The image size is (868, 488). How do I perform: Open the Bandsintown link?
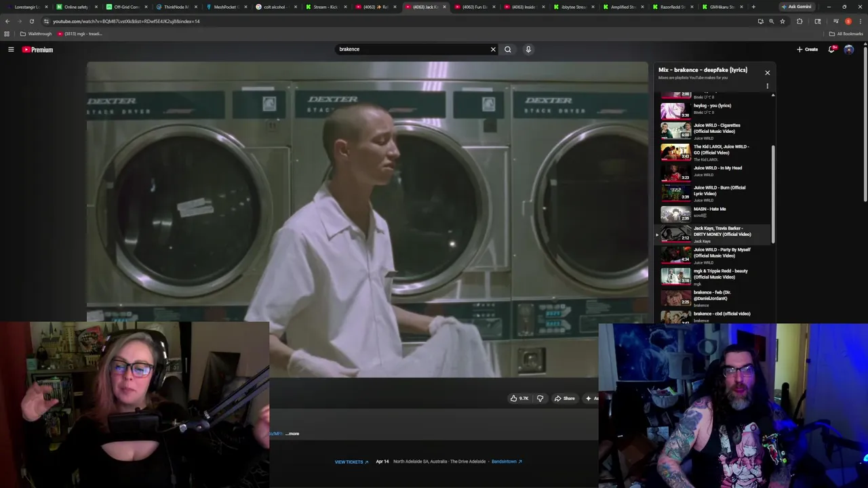coord(507,462)
